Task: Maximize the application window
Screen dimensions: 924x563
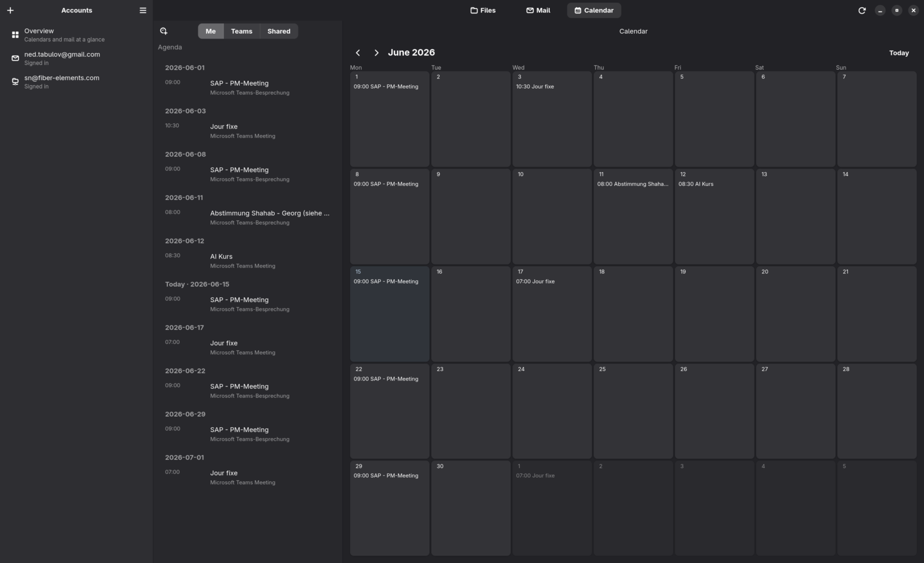Action: [897, 10]
